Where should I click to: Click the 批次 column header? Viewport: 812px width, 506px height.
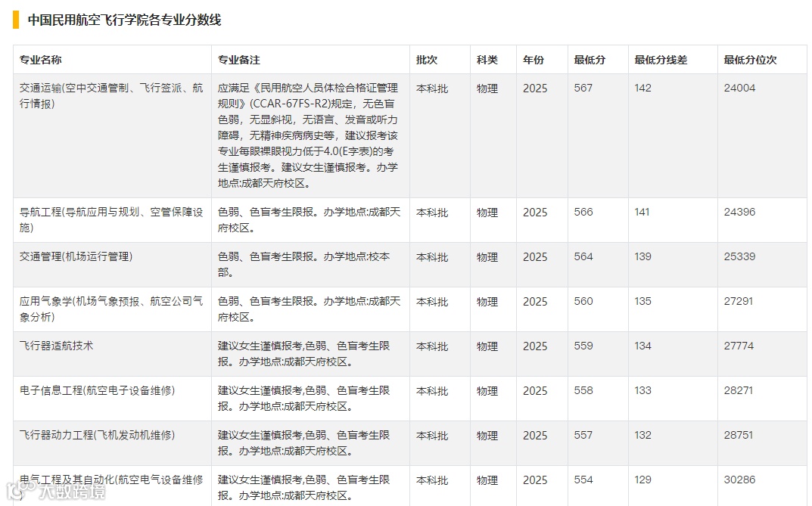point(427,60)
